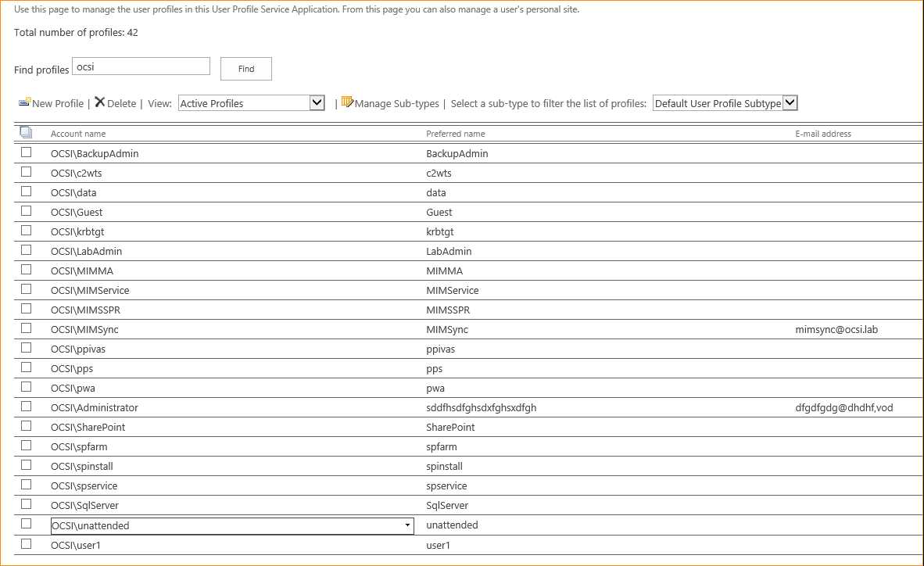Viewport: 924px width, 566px height.
Task: Check the OCSI\pwa row checkbox
Action: [x=26, y=387]
